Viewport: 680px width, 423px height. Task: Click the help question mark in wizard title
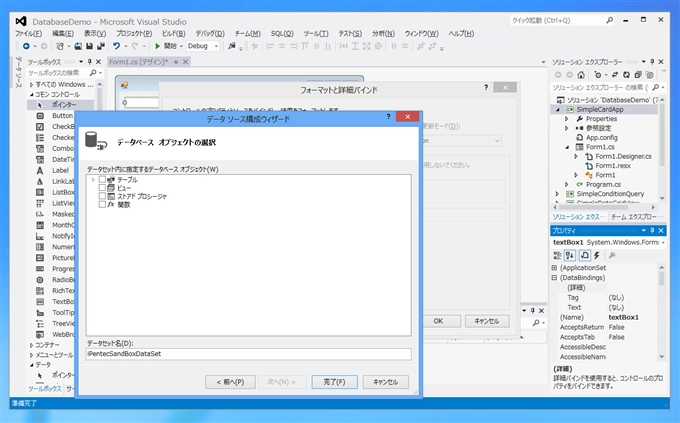[x=389, y=116]
